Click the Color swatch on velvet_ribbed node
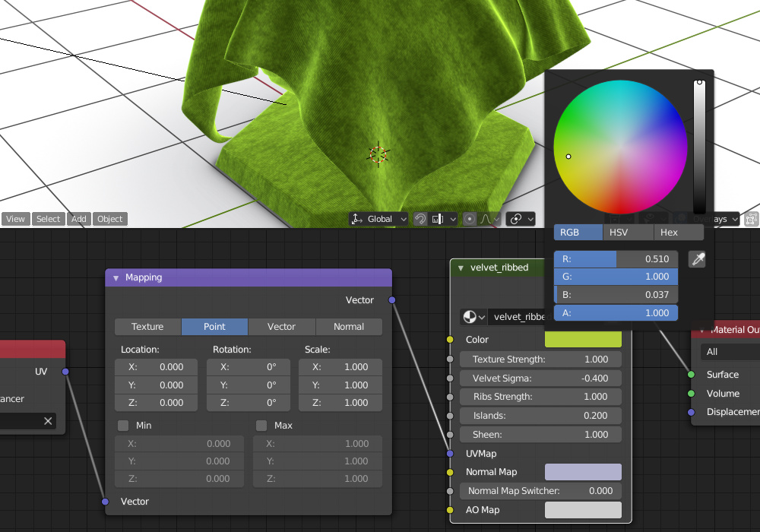 click(x=582, y=340)
